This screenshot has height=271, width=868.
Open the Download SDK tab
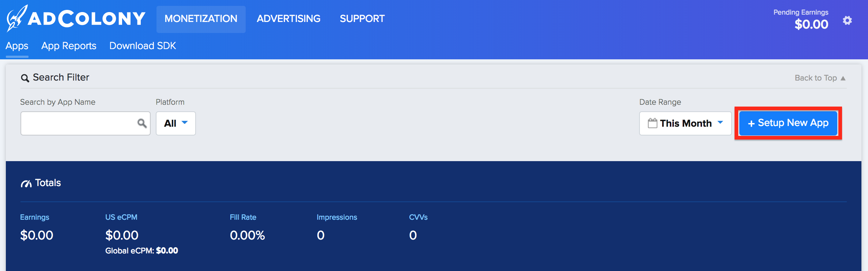coord(143,46)
